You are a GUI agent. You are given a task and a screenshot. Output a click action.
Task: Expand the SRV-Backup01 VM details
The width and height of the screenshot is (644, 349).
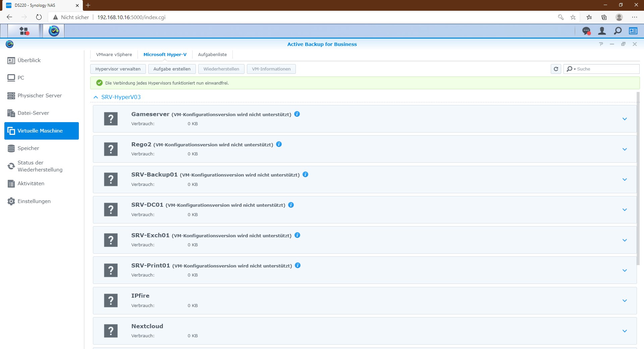pos(625,180)
